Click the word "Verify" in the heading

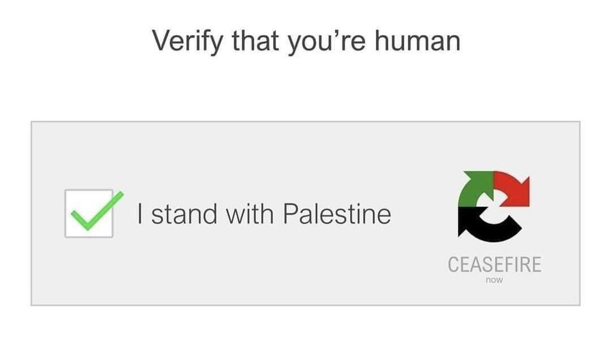tap(183, 41)
